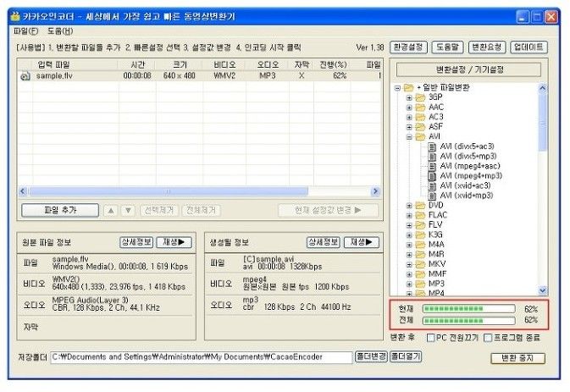Expand the DVD folder node

tap(409, 206)
